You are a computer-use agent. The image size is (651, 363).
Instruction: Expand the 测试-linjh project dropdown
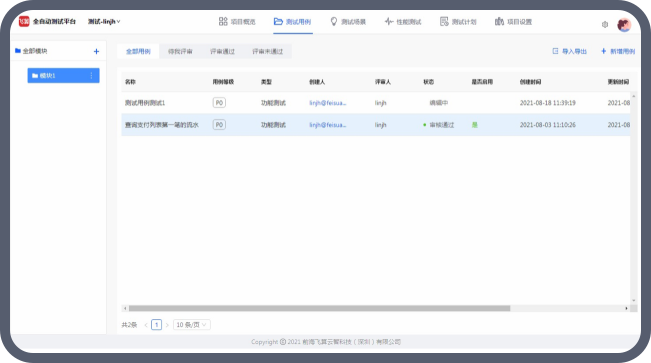pos(104,22)
